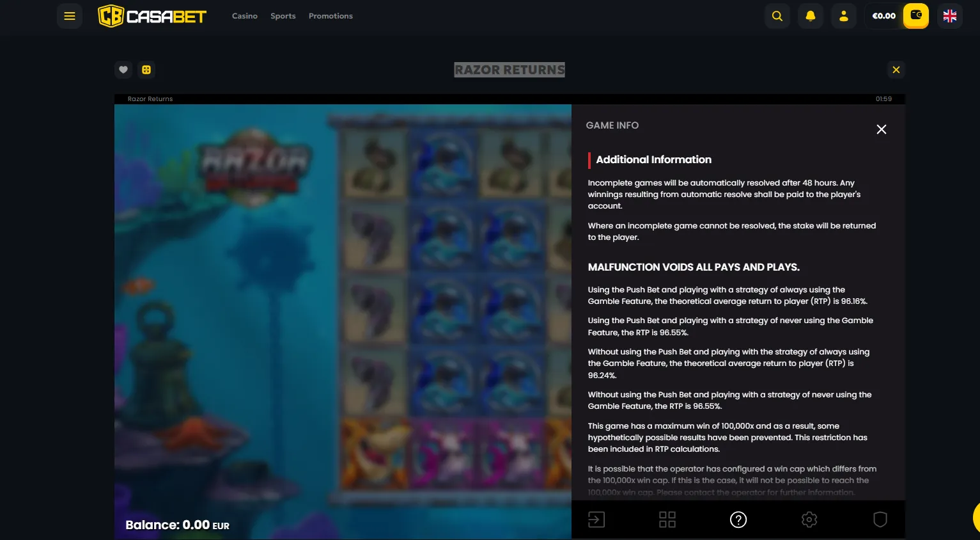Viewport: 980px width, 540px height.
Task: Click the shield icon in game footer
Action: click(880, 520)
